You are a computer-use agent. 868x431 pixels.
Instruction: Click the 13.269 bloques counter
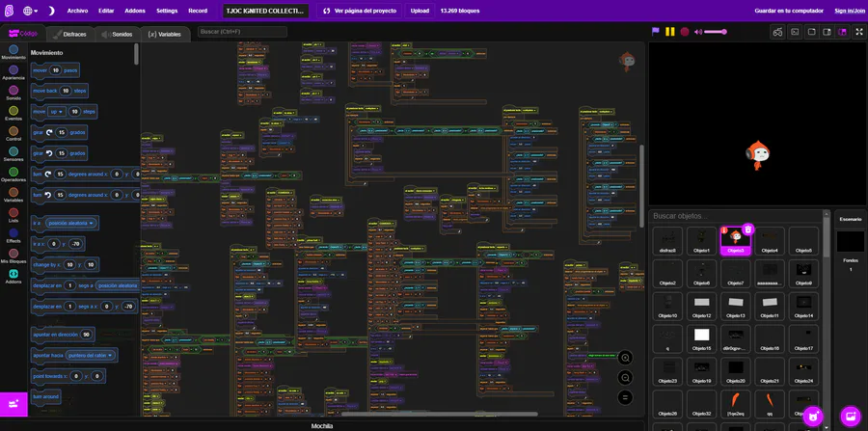(x=459, y=11)
